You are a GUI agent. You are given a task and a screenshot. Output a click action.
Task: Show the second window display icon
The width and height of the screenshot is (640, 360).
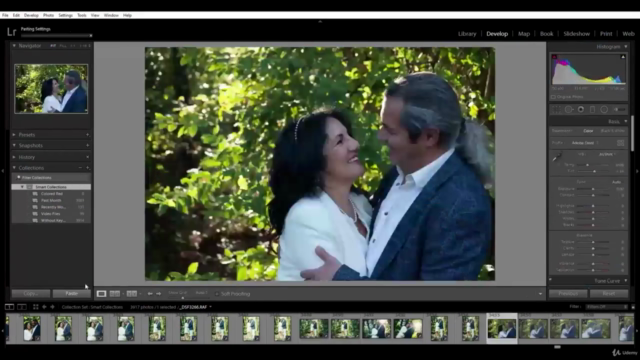(22, 307)
